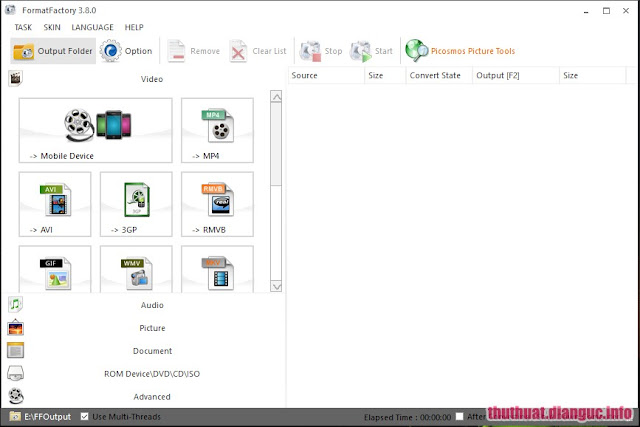This screenshot has width=640, height=427.
Task: Choose the RMVB conversion tile
Action: pos(217,204)
